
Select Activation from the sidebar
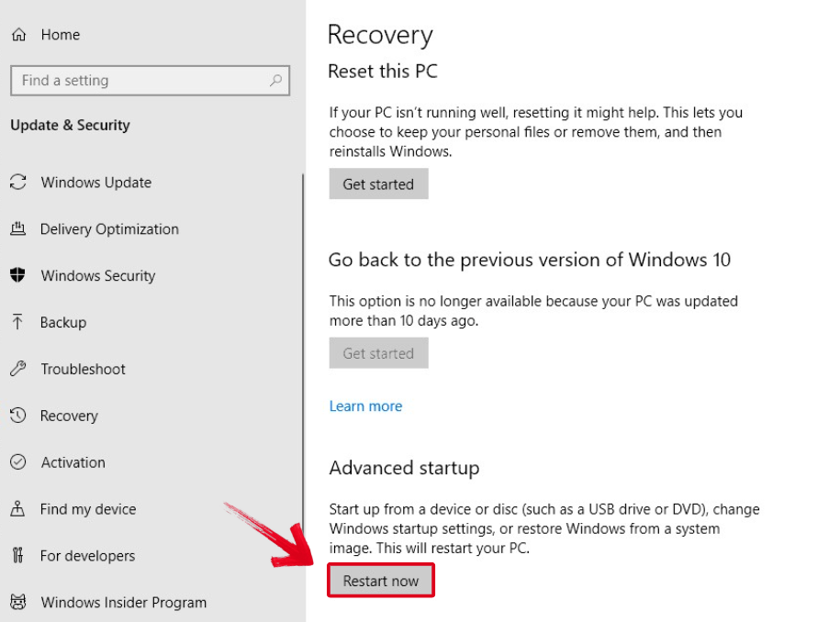(x=73, y=462)
